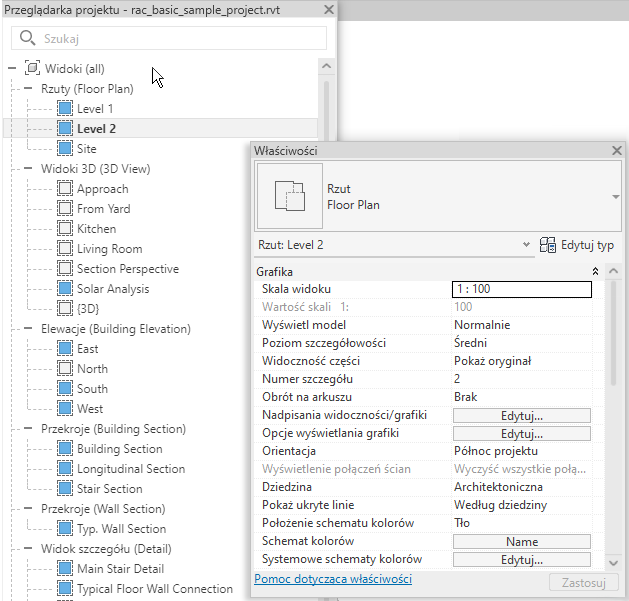This screenshot has width=629, height=601.
Task: Click the Edytuj typ icon
Action: tap(548, 245)
